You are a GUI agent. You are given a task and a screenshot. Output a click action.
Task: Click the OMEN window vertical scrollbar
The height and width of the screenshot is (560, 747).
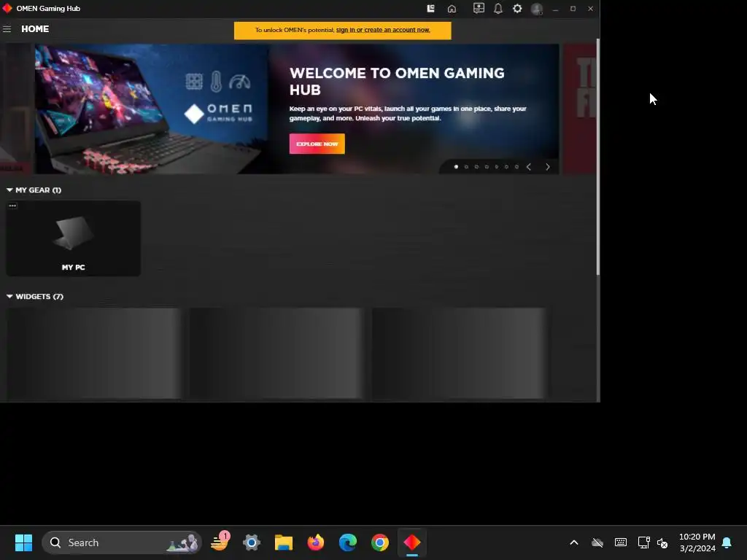pos(598,157)
